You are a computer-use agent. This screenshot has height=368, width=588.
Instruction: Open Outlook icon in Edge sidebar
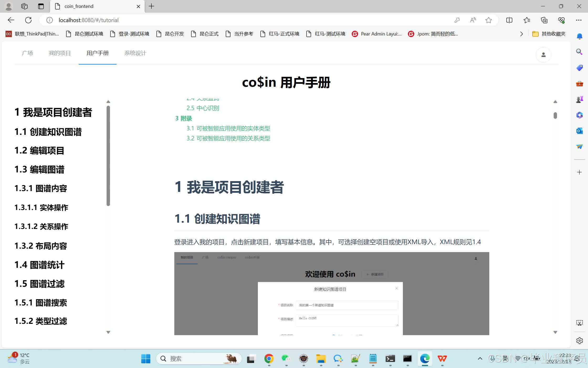coord(579,131)
